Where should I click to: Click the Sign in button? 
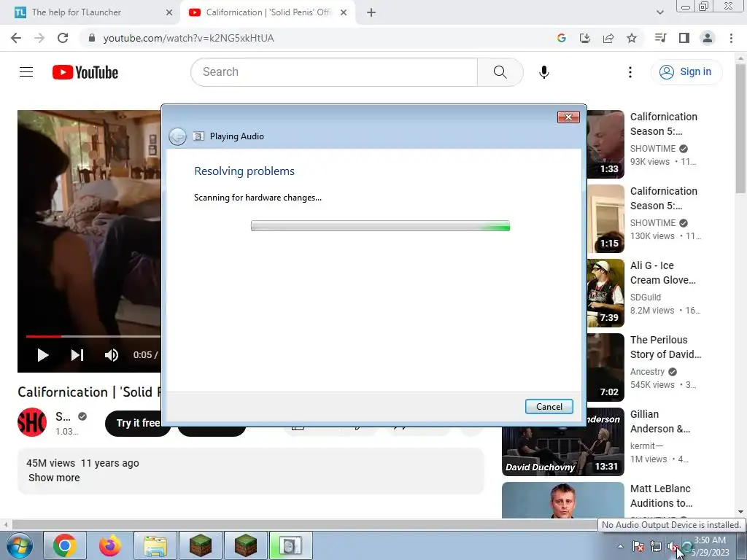pos(686,72)
